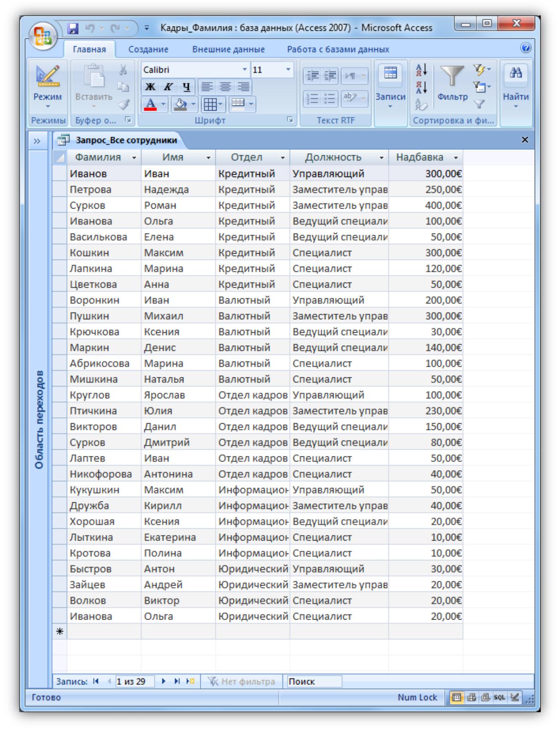Open Надбавка column filter dropdown arrow
The image size is (560, 729).
(x=456, y=158)
